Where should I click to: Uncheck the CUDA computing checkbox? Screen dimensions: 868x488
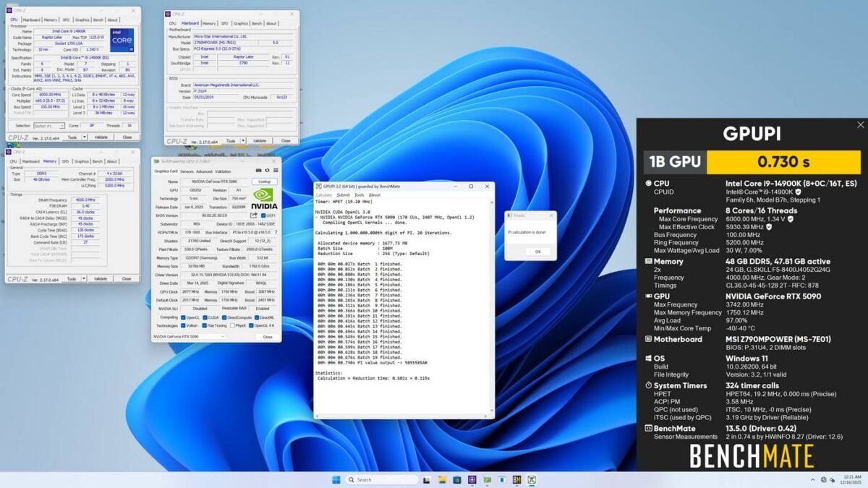click(205, 317)
